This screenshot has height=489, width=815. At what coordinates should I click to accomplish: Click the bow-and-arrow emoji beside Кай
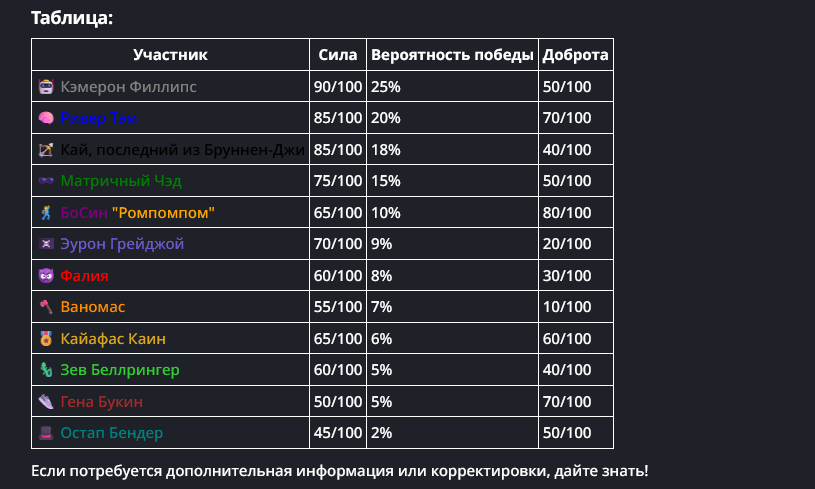46,151
